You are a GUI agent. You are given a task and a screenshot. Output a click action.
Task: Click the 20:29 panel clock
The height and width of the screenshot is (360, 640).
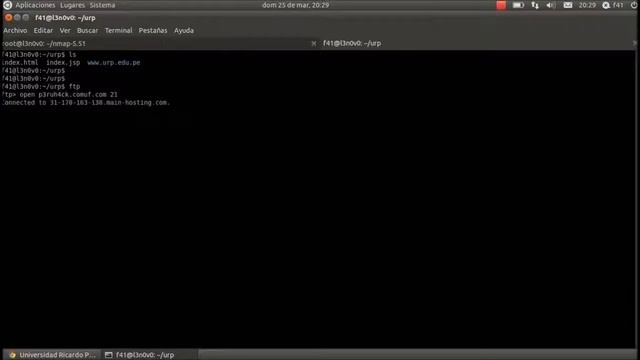[587, 5]
